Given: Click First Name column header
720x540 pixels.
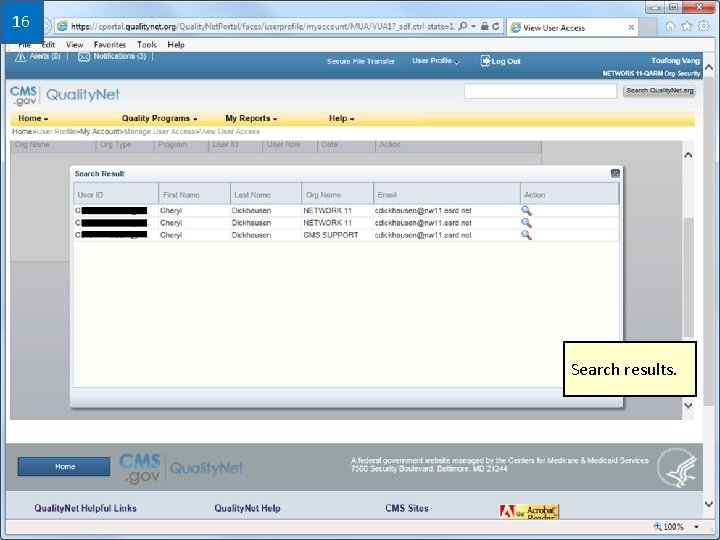Looking at the screenshot, I should click(194, 194).
